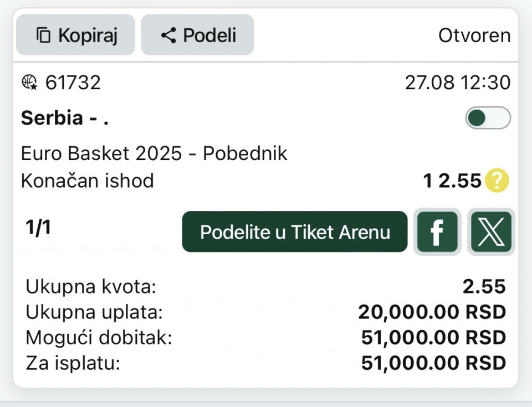Viewport: 532px width, 407px height.
Task: Share ticket on Facebook
Action: [437, 231]
